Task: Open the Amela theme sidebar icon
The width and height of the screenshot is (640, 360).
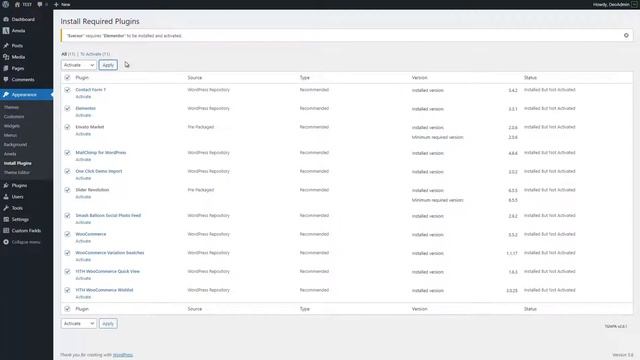Action: (6, 31)
